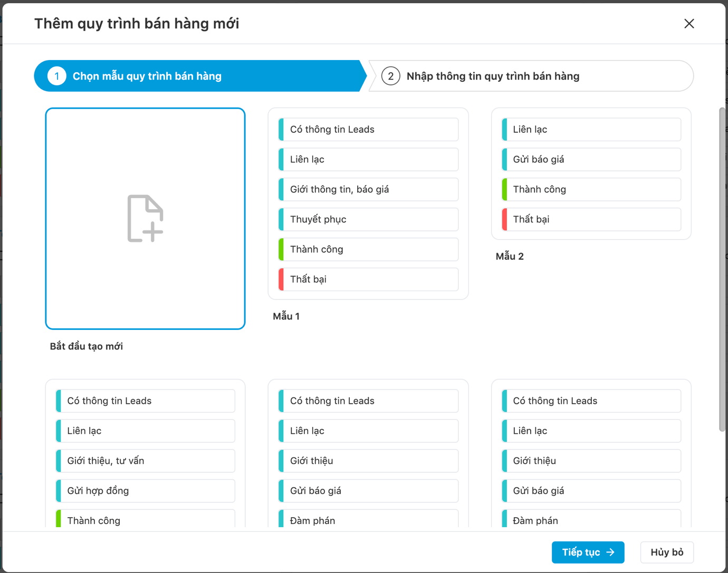
Task: Click the arrow icon inside Tiếp tục button
Action: (x=610, y=552)
